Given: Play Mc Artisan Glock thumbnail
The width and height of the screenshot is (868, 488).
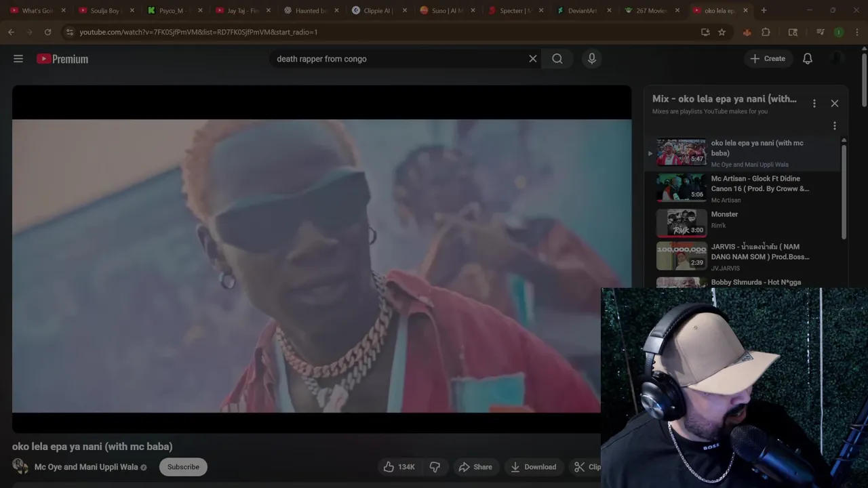Looking at the screenshot, I should pos(681,188).
